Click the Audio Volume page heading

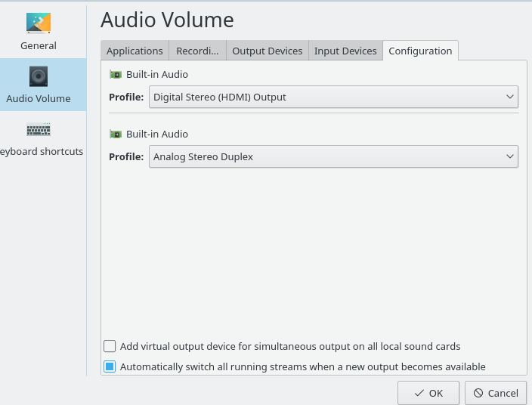coord(167,20)
